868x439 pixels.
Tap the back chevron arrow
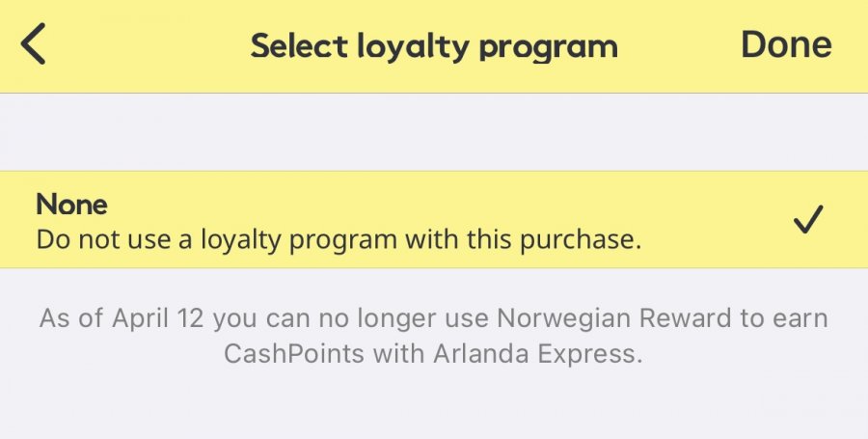(x=34, y=45)
